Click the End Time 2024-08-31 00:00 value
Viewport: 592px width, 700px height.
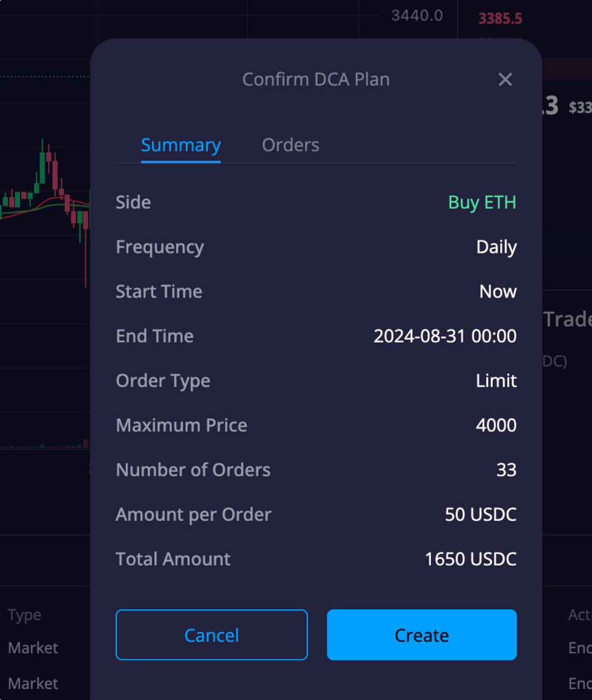445,336
